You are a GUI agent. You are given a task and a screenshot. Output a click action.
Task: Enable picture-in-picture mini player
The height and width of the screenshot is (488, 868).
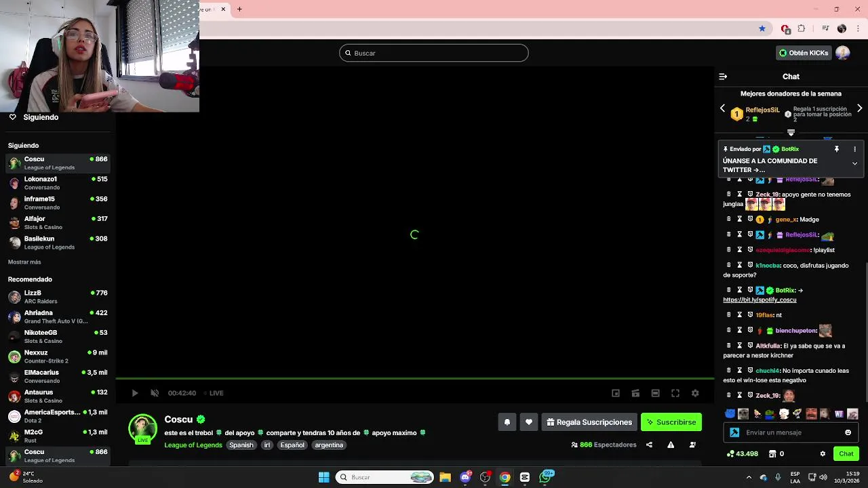pyautogui.click(x=616, y=393)
